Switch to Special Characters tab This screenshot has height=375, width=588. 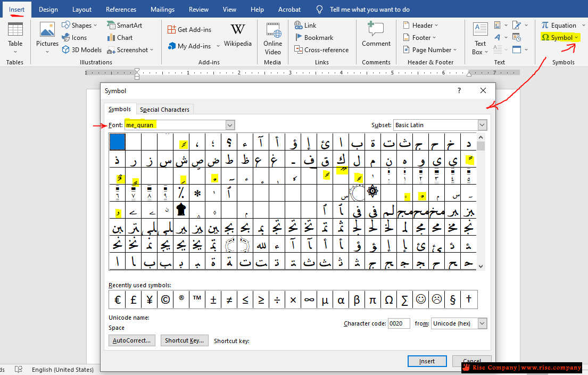(x=164, y=110)
